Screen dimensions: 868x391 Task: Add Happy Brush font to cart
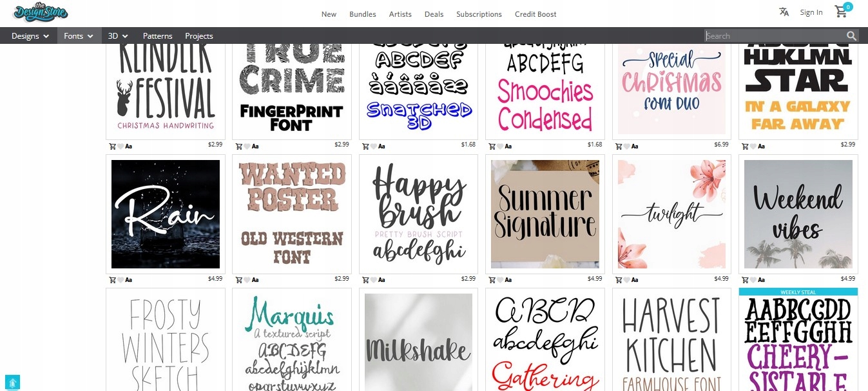(365, 280)
